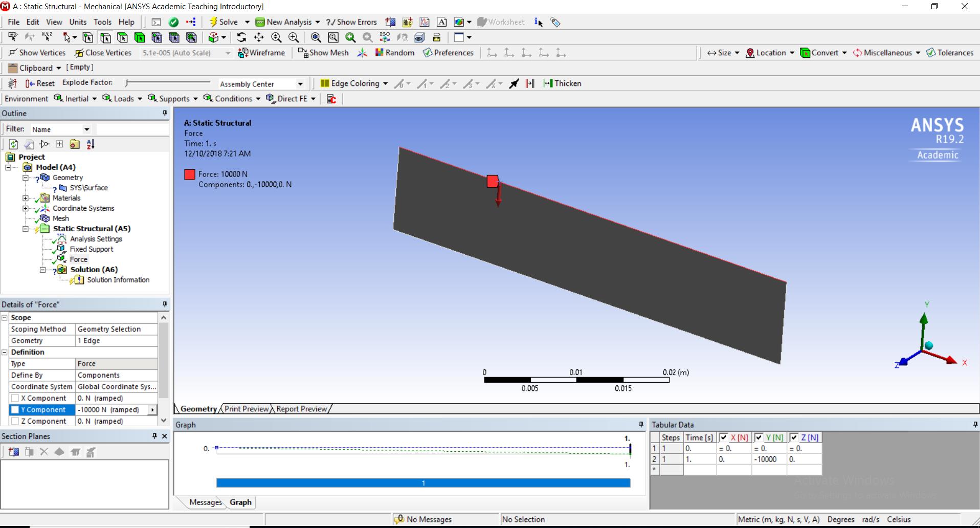Toggle Wireframe display mode
Screen dimensions: 980x528
261,53
